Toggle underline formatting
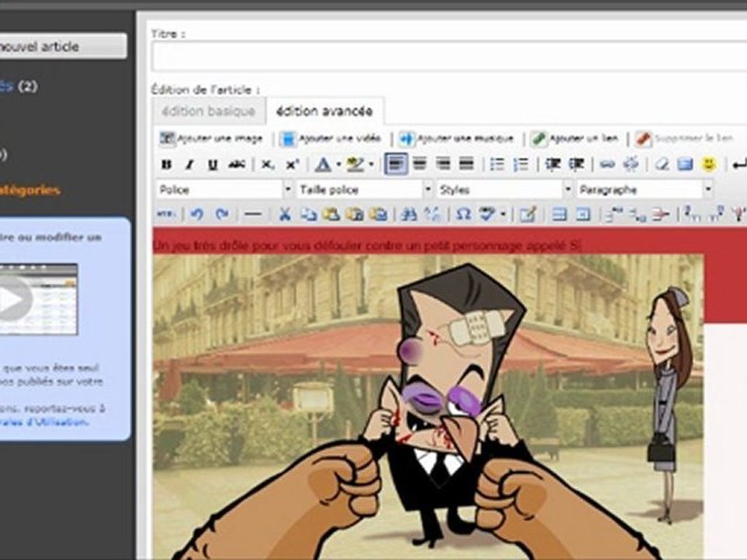Image resolution: width=747 pixels, height=560 pixels. pos(212,165)
